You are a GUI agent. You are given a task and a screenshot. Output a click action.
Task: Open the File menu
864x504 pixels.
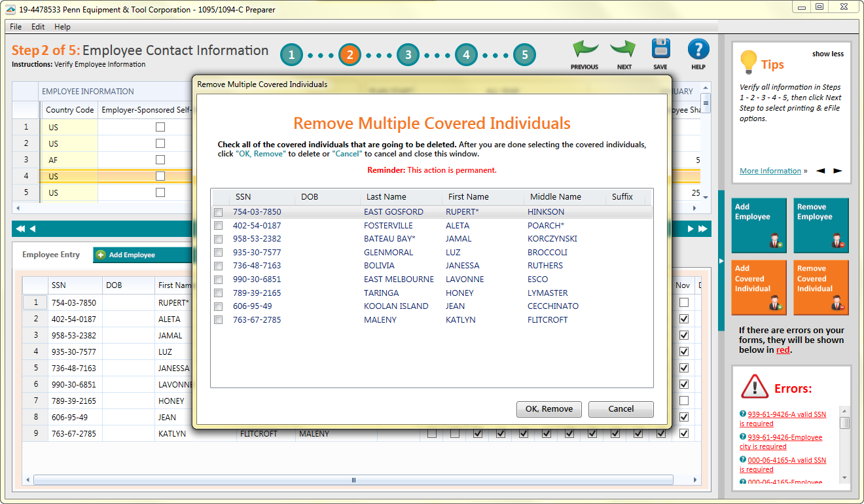point(16,27)
